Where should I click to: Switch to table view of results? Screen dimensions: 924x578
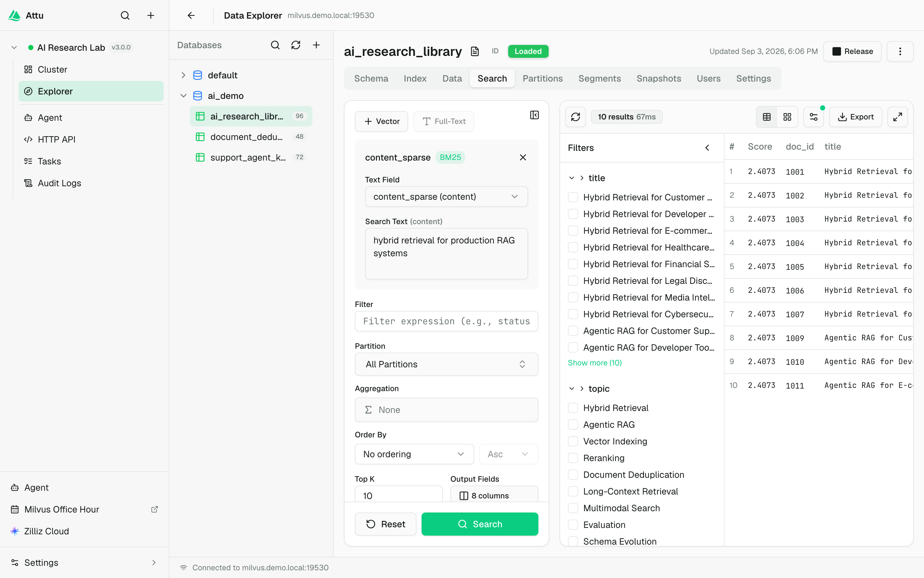click(x=767, y=117)
